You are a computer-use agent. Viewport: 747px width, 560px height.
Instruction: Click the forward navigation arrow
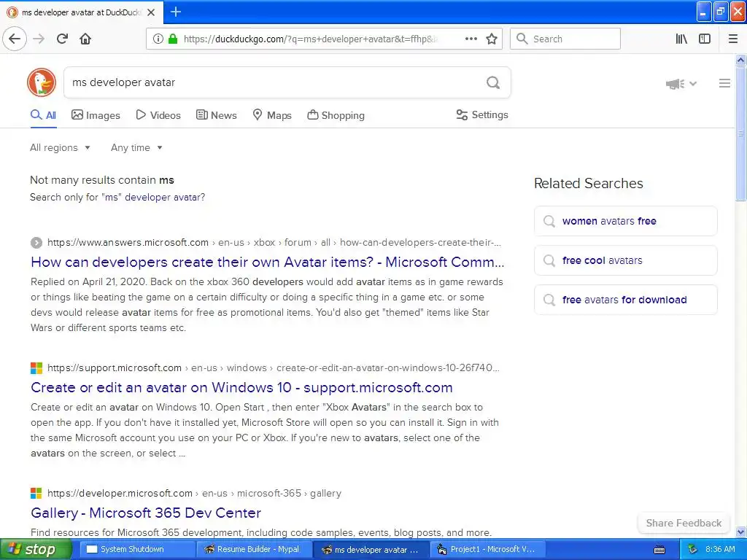pyautogui.click(x=39, y=39)
